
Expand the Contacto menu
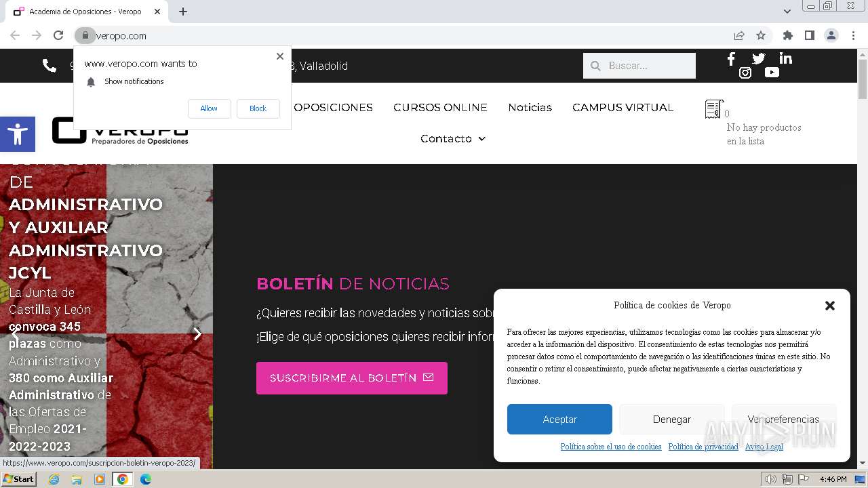tap(452, 138)
